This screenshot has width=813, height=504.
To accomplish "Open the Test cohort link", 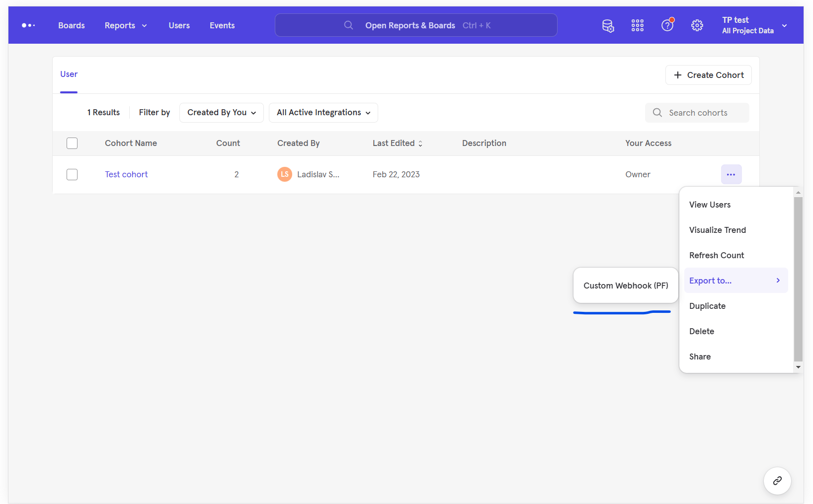I will pyautogui.click(x=126, y=174).
